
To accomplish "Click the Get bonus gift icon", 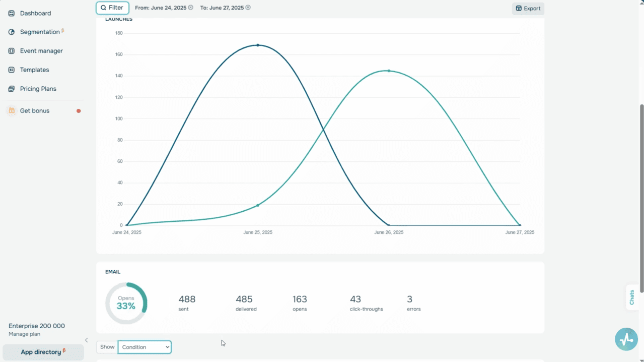I will (12, 110).
